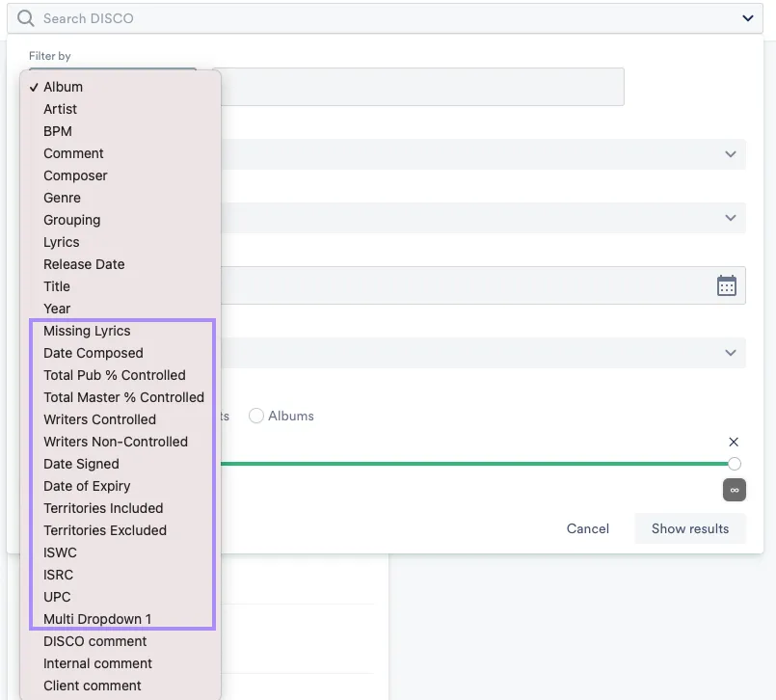Select the radio button left of Albums

point(255,416)
